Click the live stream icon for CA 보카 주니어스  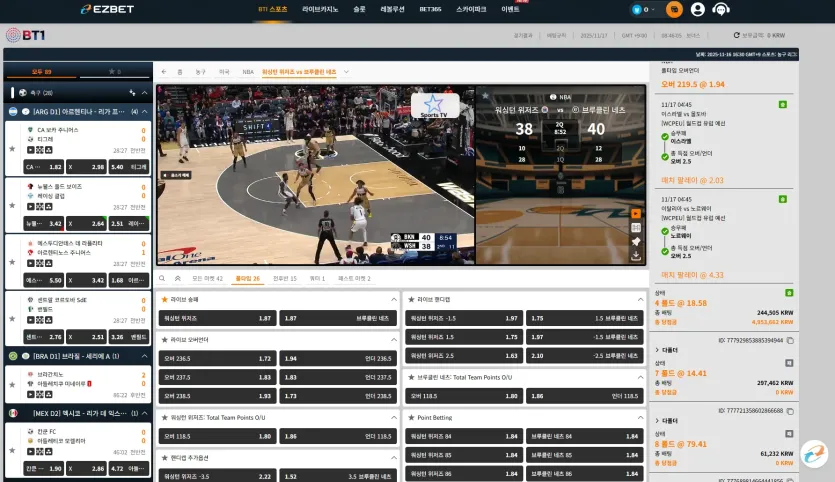point(30,150)
